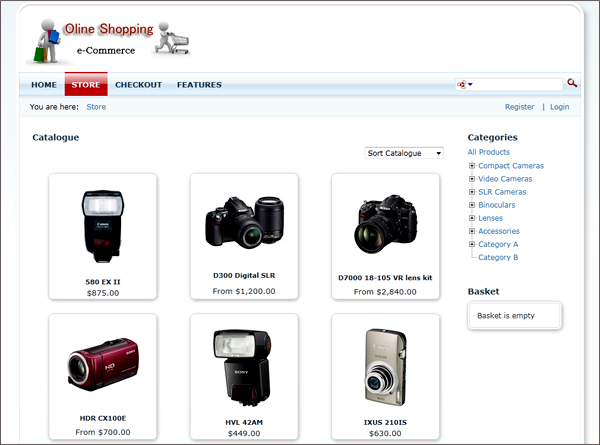Screen dimensions: 600x445
Task: Open the search provider selector icon
Action: [465, 85]
